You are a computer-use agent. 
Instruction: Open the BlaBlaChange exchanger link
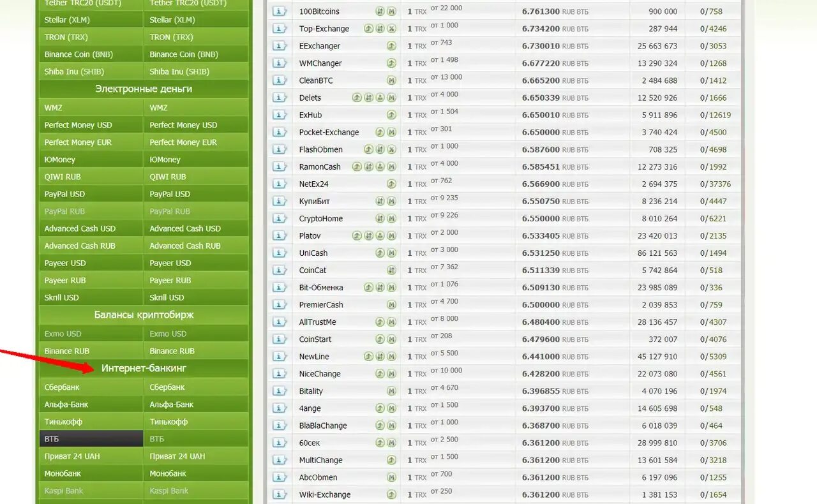(323, 426)
